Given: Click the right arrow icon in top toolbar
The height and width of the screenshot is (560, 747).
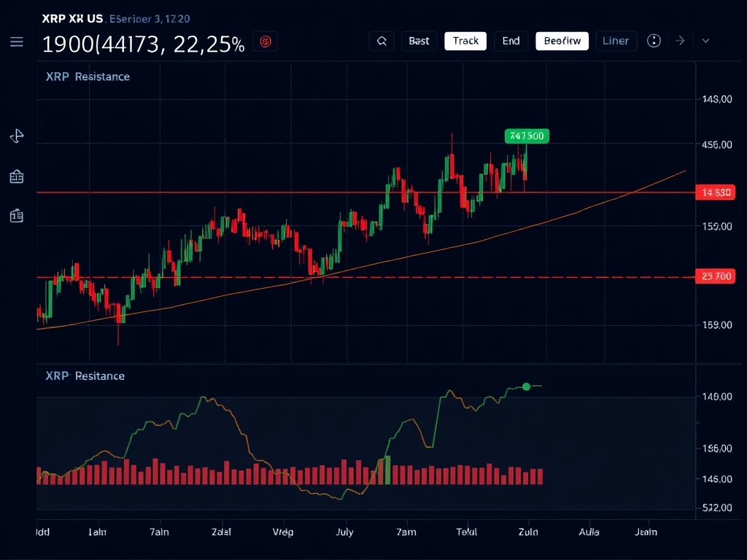Looking at the screenshot, I should (680, 41).
